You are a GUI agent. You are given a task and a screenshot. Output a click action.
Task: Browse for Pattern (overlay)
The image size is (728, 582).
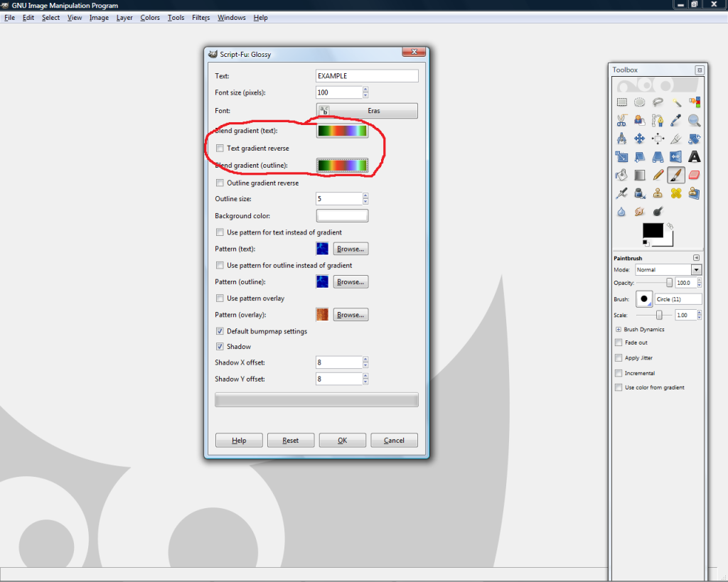[350, 315]
